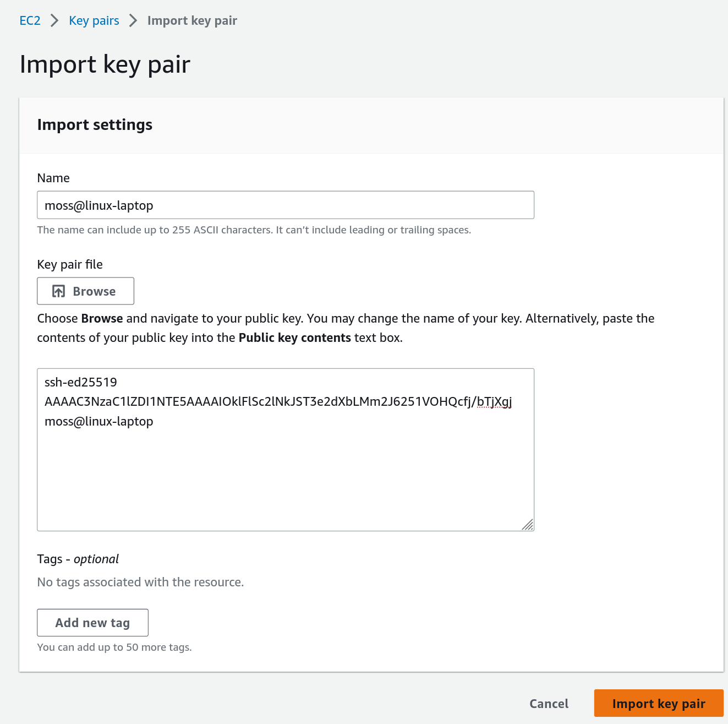
Task: Click the current Import key pair breadcrumb
Action: click(192, 21)
